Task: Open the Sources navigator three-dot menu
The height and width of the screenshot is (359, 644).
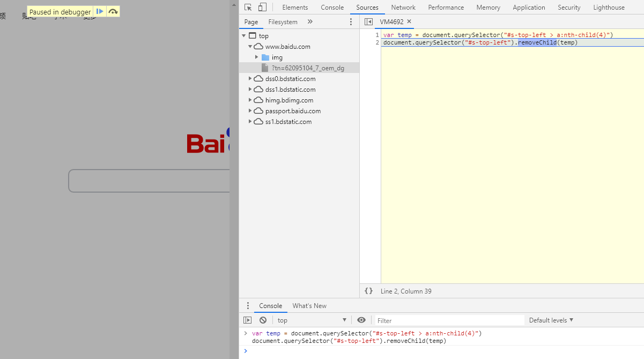Action: [351, 22]
